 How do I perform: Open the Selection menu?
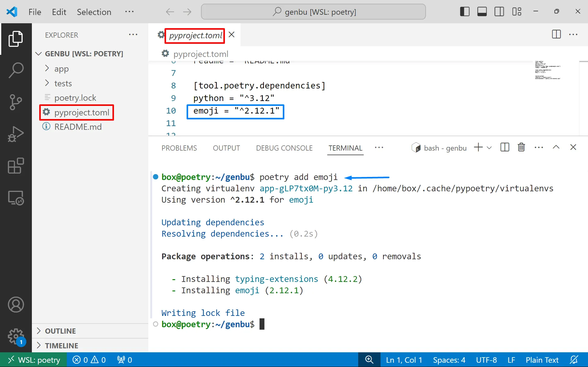click(x=94, y=12)
